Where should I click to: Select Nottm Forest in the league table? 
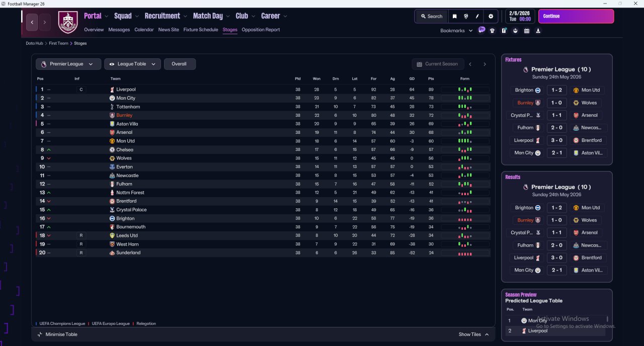point(130,193)
